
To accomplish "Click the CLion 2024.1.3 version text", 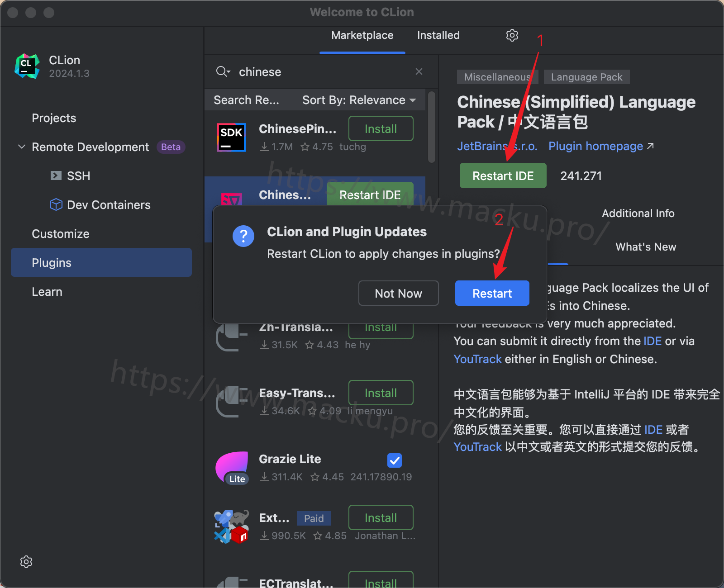I will coord(69,73).
